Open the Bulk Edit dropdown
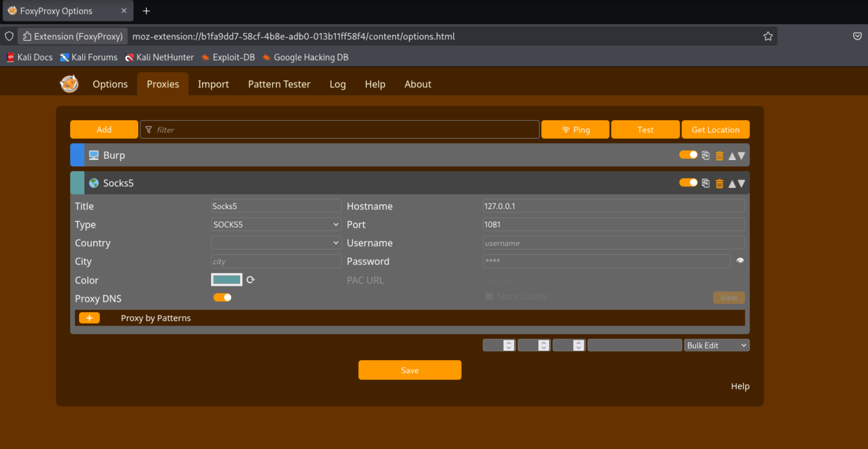The image size is (868, 449). point(716,345)
